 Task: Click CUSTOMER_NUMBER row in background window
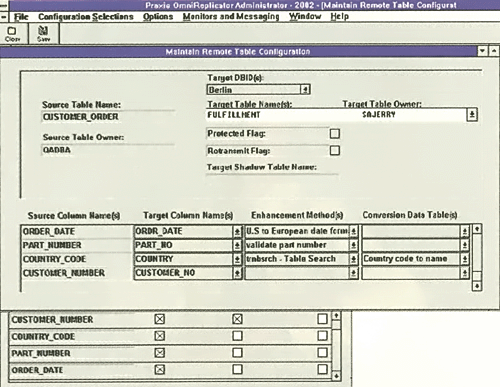coord(170,319)
